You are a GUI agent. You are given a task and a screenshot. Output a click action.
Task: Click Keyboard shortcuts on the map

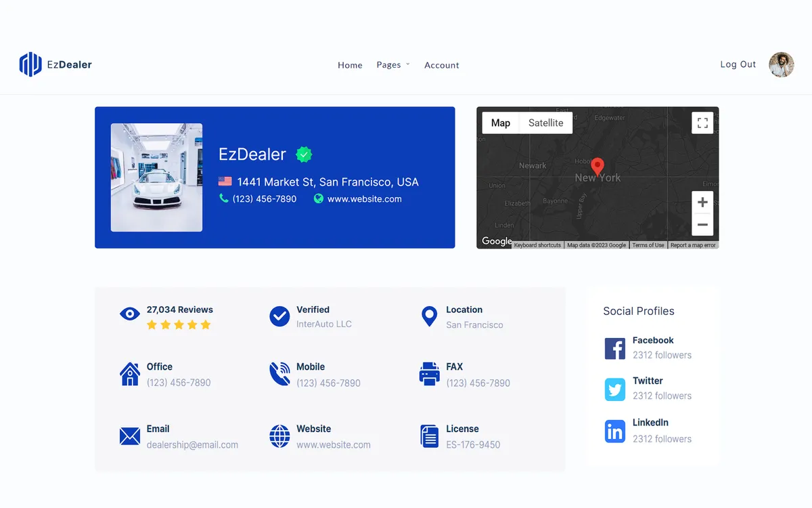pos(537,245)
